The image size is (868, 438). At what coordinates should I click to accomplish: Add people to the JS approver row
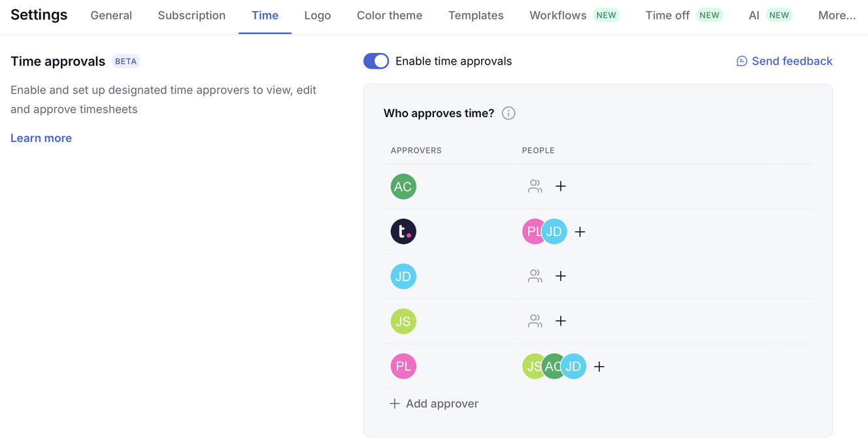561,321
